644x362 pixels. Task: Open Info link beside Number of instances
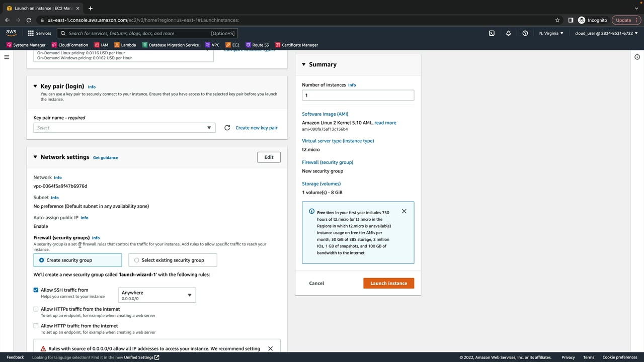click(352, 85)
